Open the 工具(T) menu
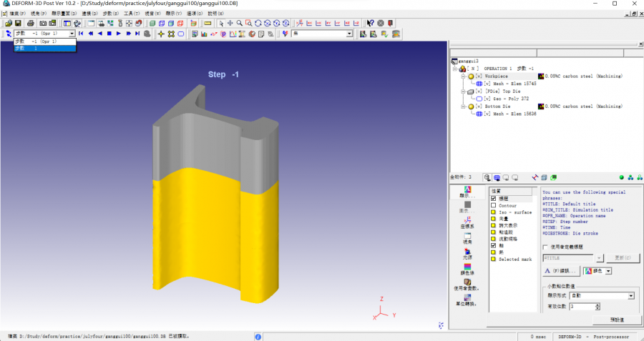The image size is (644, 341). point(131,14)
